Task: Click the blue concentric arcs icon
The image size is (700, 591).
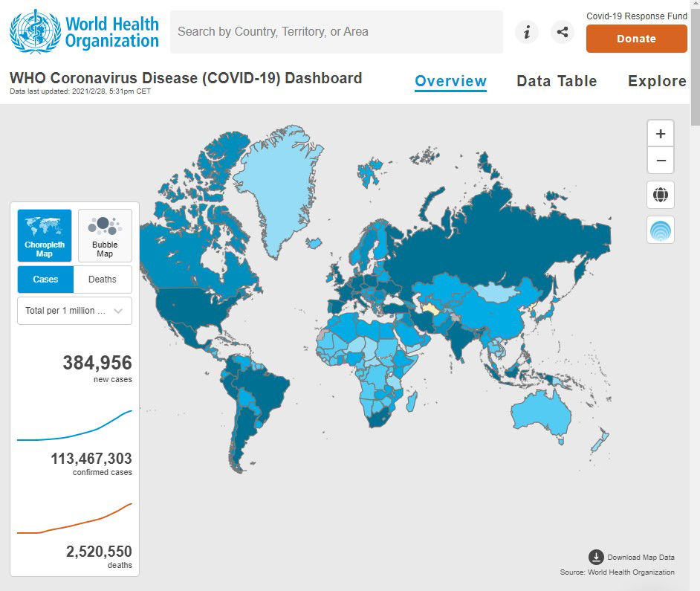Action: click(x=661, y=230)
